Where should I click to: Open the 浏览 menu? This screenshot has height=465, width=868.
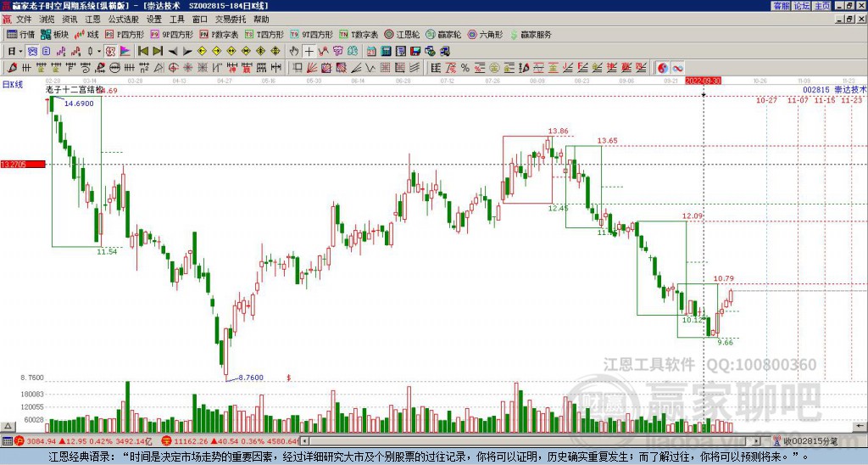(47, 20)
